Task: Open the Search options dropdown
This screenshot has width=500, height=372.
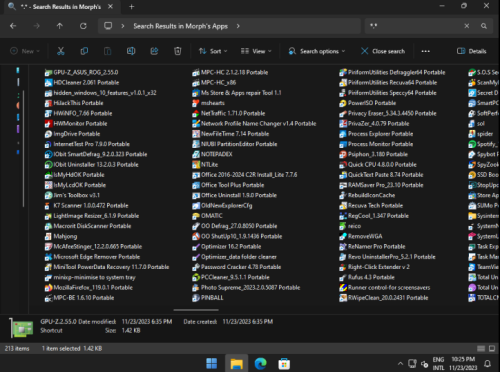Action: 317,51
